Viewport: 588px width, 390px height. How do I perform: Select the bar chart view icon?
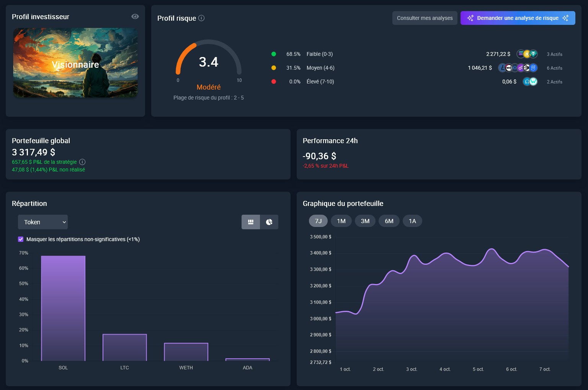251,222
